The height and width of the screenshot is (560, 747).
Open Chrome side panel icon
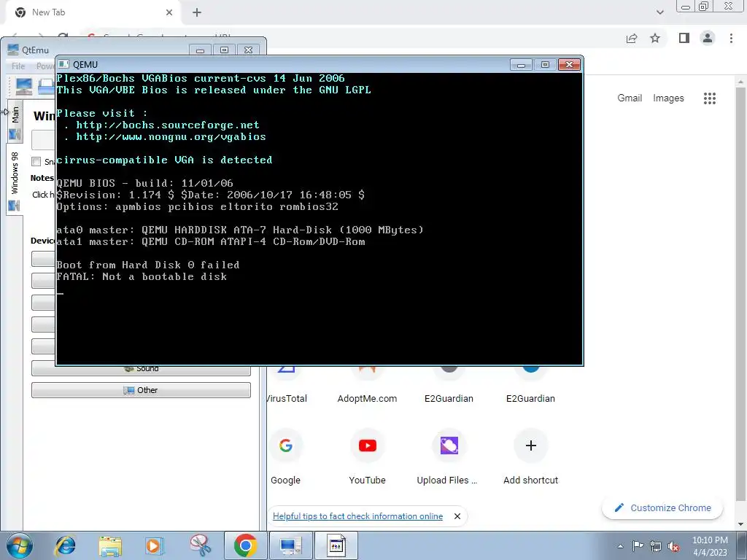point(684,38)
